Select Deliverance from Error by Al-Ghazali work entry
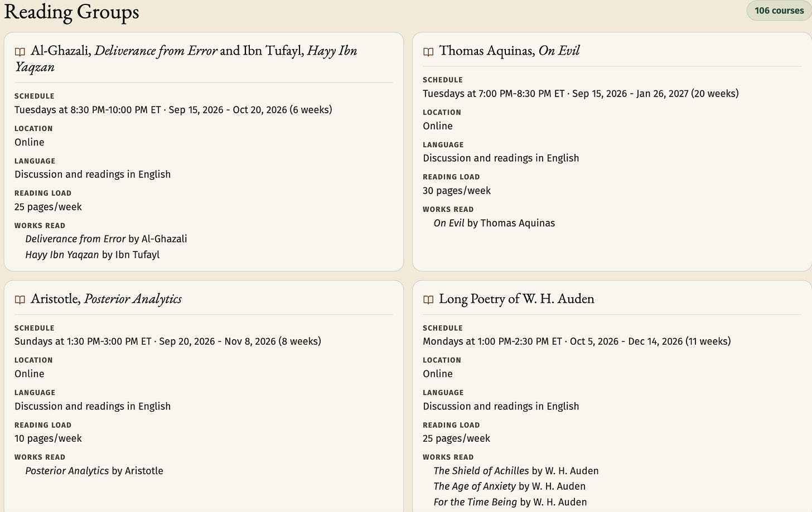 [x=106, y=239]
